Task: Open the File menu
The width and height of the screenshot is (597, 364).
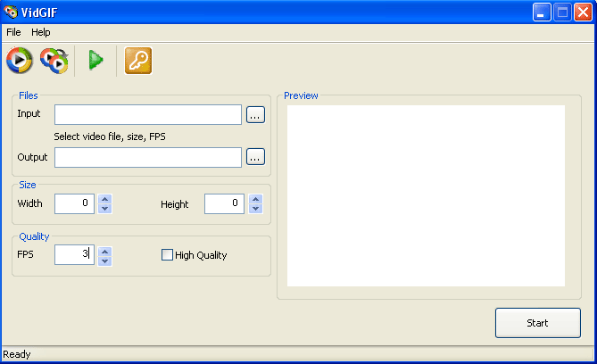Action: (x=13, y=32)
